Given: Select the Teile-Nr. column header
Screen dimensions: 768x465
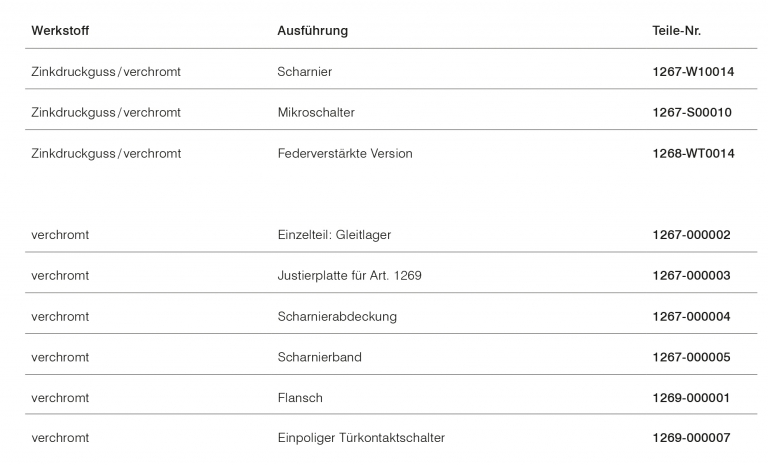Looking at the screenshot, I should (x=676, y=31).
